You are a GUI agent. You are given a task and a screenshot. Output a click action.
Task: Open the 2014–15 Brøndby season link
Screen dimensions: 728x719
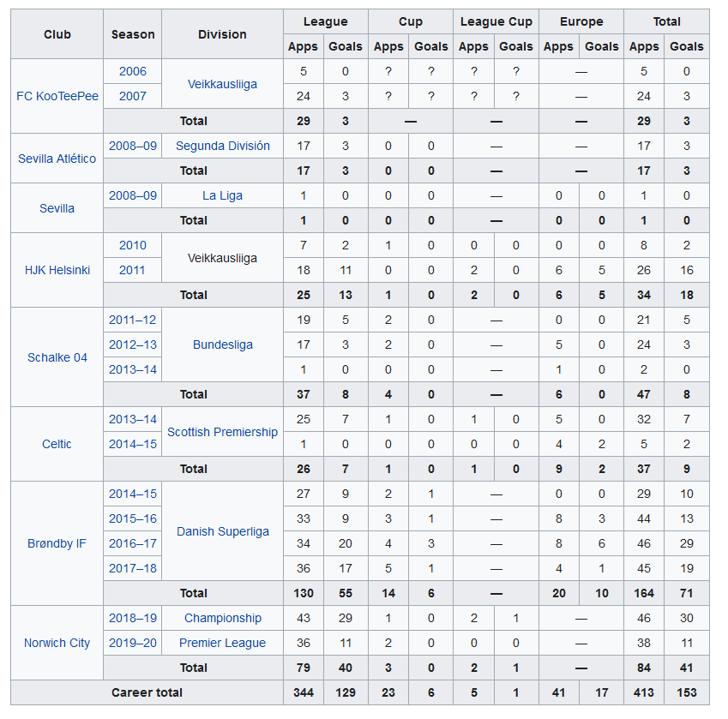[x=133, y=494]
